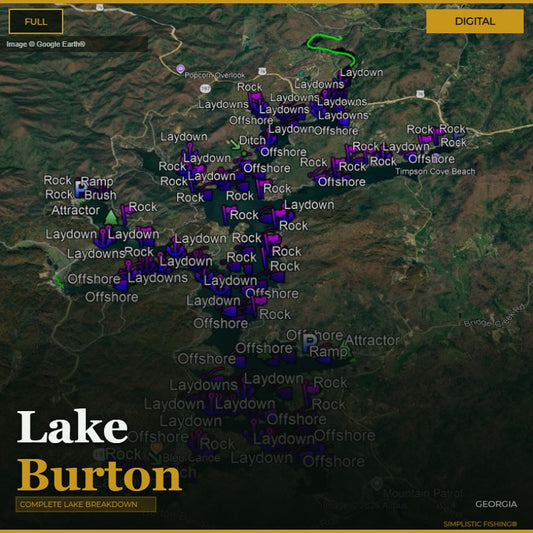Viewport: 533px width, 533px height.
Task: Click the GEORGIA label
Action: click(496, 504)
